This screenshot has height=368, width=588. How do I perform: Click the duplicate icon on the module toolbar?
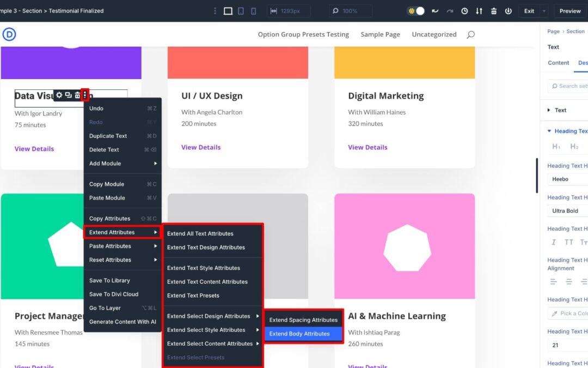click(68, 95)
